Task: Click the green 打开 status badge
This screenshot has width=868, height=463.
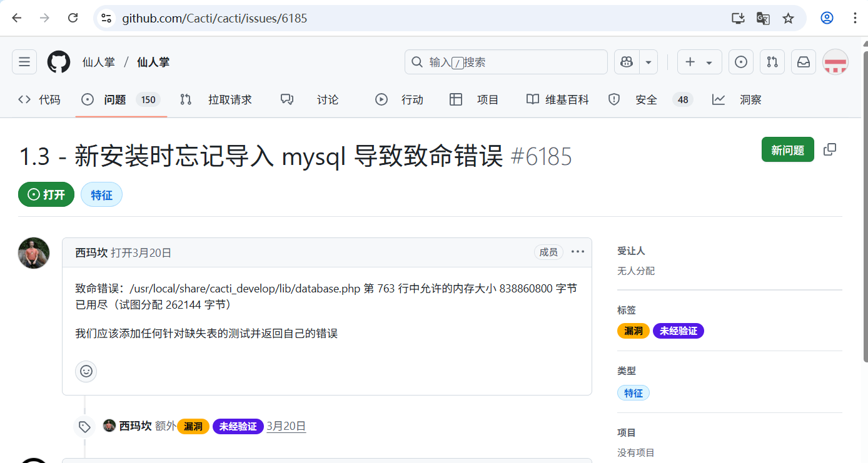Action: click(x=46, y=195)
